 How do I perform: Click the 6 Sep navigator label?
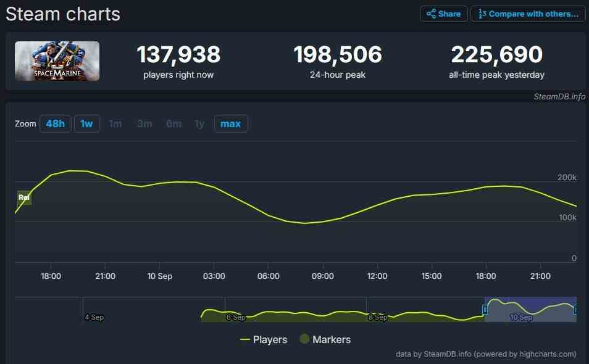pos(236,318)
